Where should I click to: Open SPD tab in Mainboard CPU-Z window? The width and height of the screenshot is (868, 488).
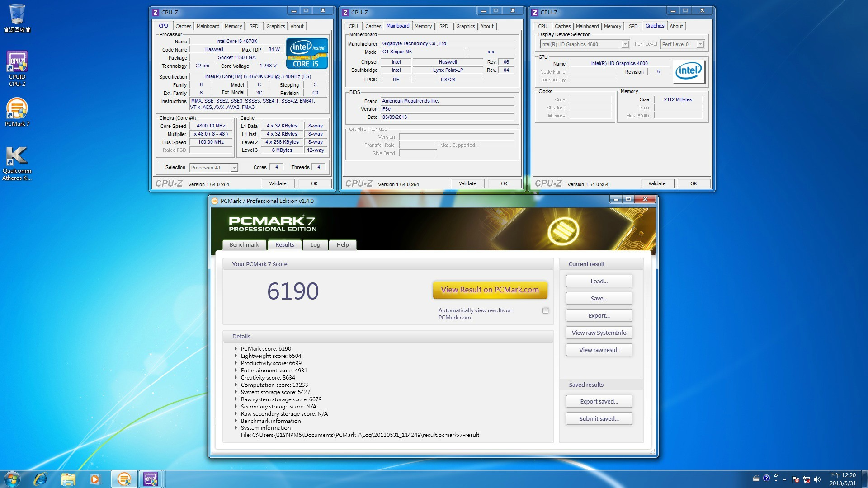tap(444, 26)
